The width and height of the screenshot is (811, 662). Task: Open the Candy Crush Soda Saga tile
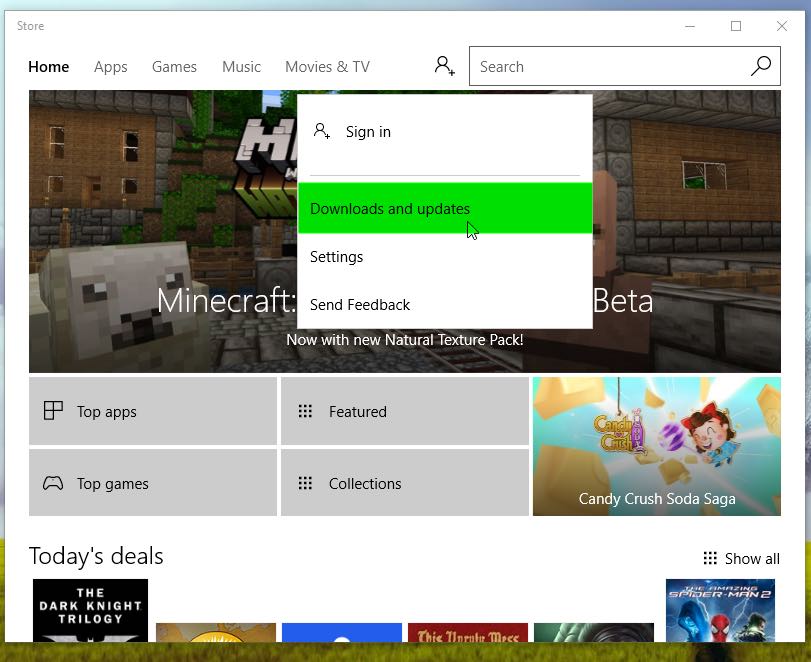656,446
